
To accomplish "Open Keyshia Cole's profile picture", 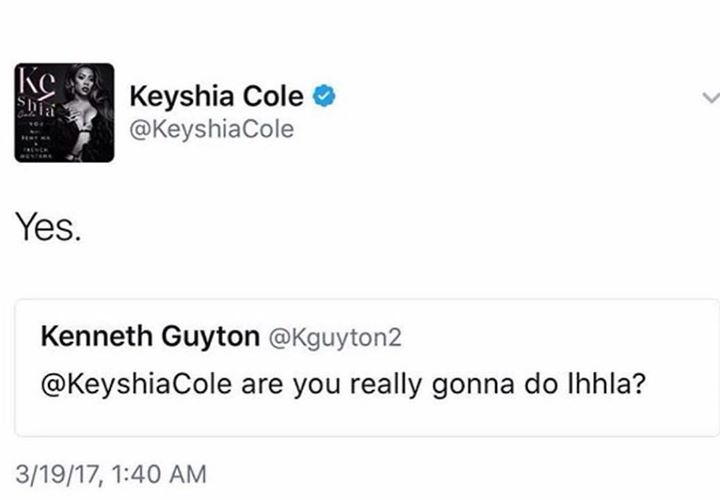I will point(64,113).
